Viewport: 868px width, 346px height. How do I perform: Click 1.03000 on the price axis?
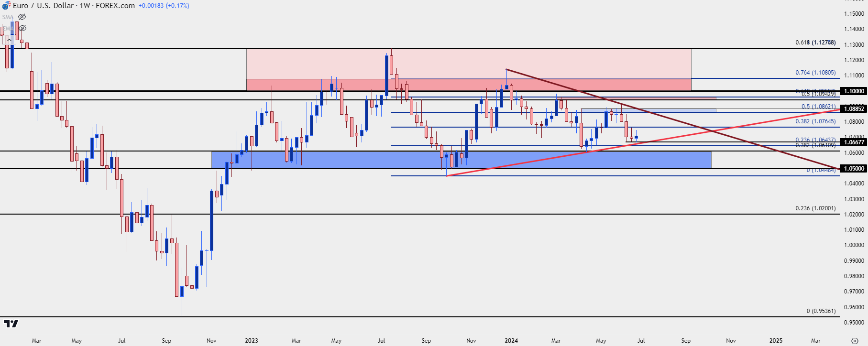[854, 199]
